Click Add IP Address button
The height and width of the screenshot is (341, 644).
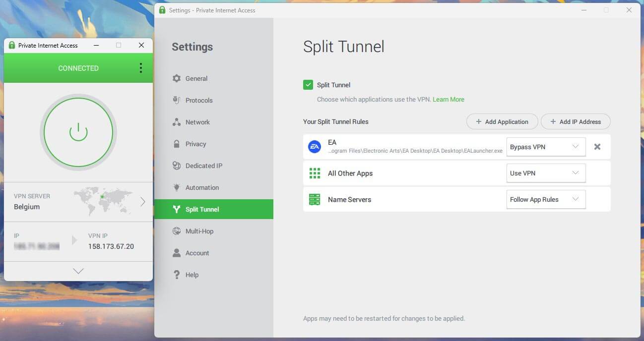pyautogui.click(x=576, y=121)
